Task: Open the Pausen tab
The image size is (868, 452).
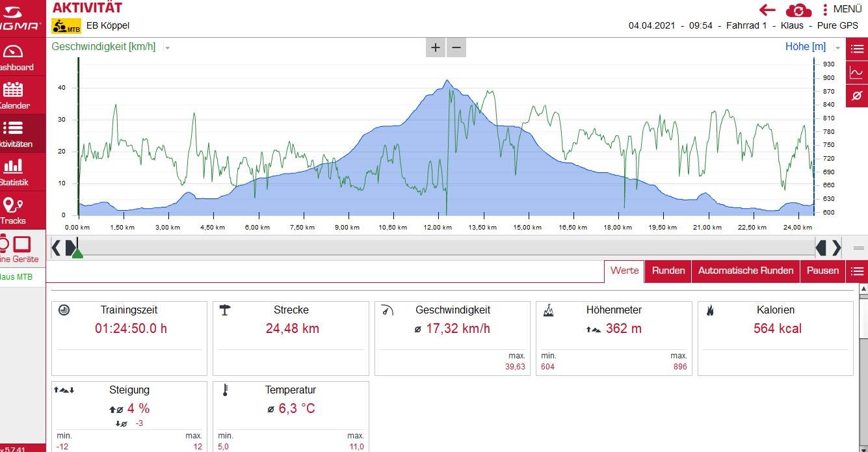Action: 822,271
